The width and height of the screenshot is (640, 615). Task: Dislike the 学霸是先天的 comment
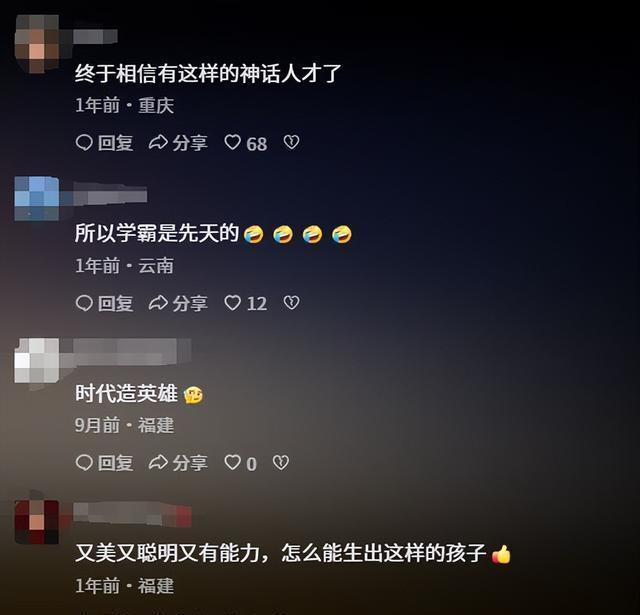[291, 303]
